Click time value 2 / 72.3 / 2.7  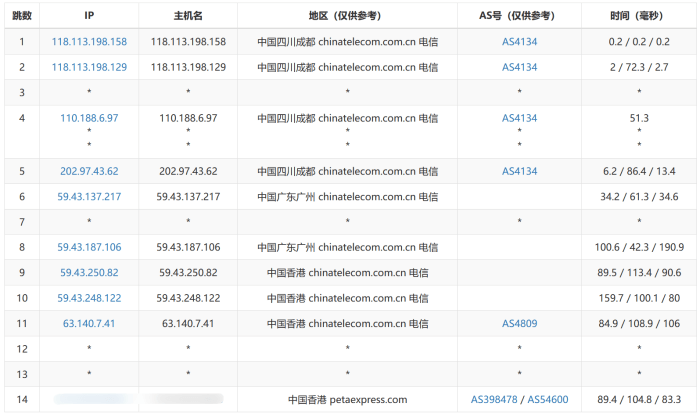639,67
